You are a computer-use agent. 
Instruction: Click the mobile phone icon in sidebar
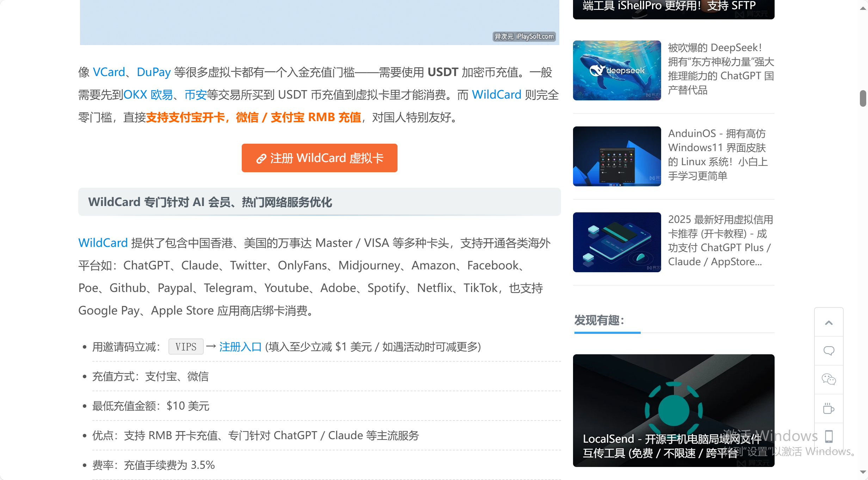pyautogui.click(x=829, y=437)
